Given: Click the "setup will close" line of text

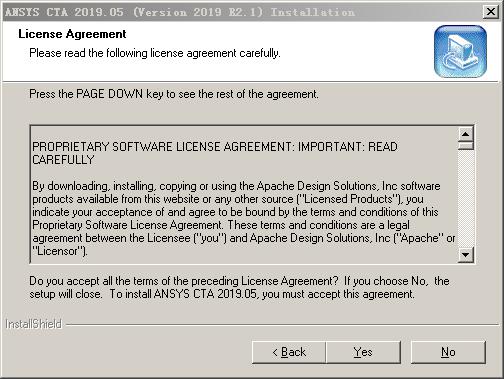Looking at the screenshot, I should pyautogui.click(x=222, y=294).
